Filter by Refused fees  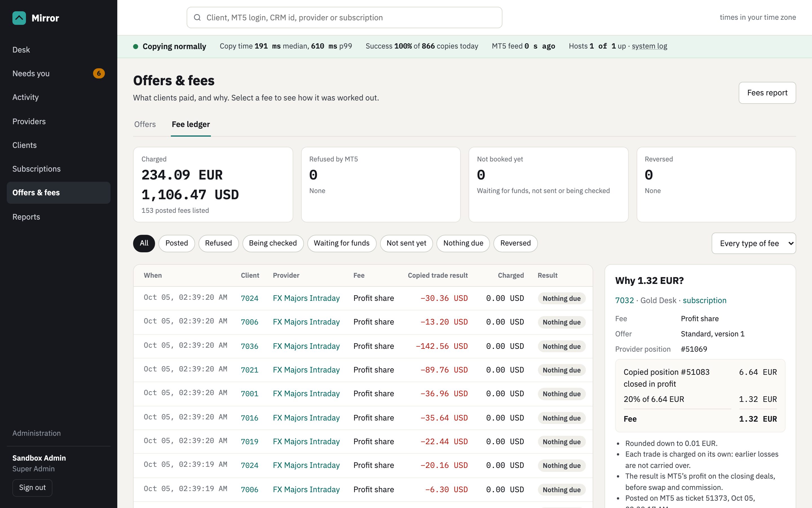pos(219,243)
